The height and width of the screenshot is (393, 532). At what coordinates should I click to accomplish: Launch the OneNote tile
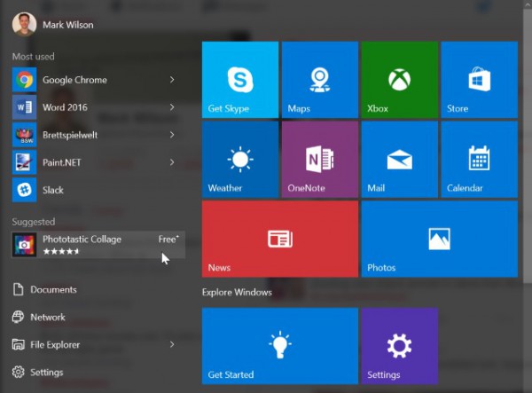[x=319, y=160]
